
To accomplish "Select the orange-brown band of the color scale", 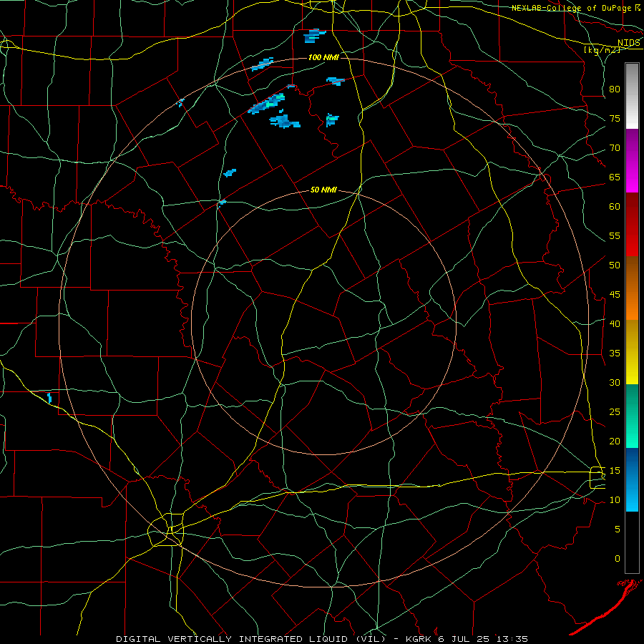I will coord(632,288).
